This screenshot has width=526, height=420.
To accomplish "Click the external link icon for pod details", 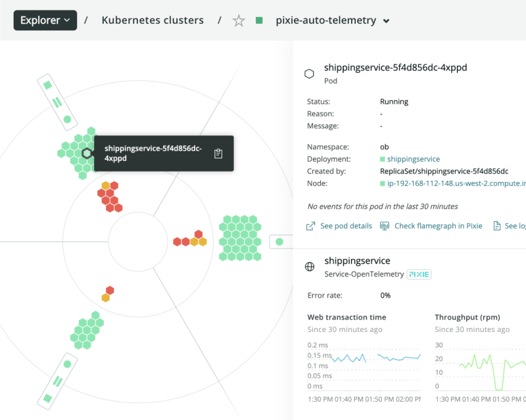I will tap(311, 226).
